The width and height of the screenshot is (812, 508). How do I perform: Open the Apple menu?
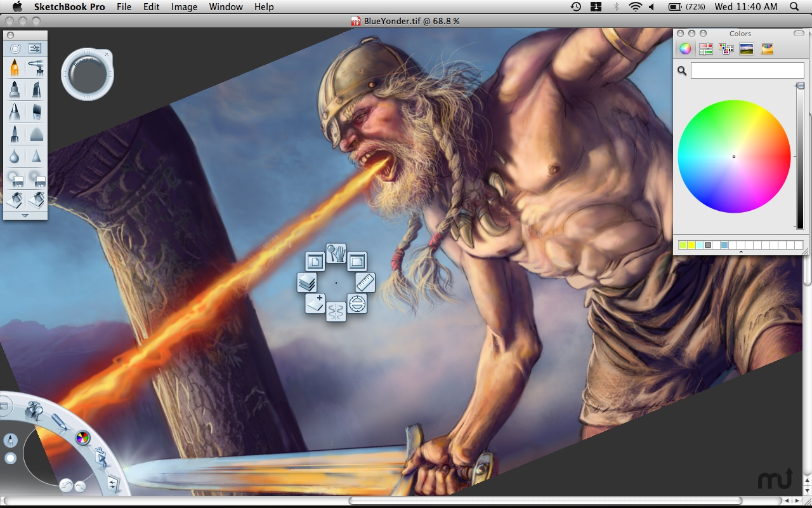point(17,7)
